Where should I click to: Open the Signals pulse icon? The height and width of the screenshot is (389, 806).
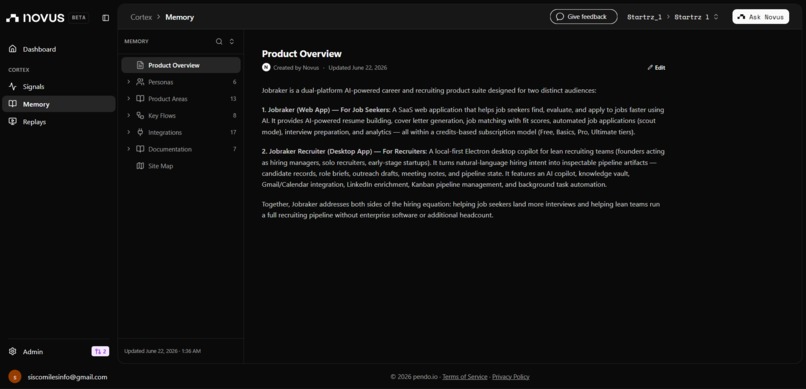click(12, 86)
